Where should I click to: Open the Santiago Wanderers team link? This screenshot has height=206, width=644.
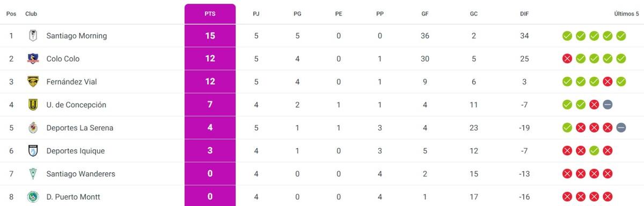80,174
